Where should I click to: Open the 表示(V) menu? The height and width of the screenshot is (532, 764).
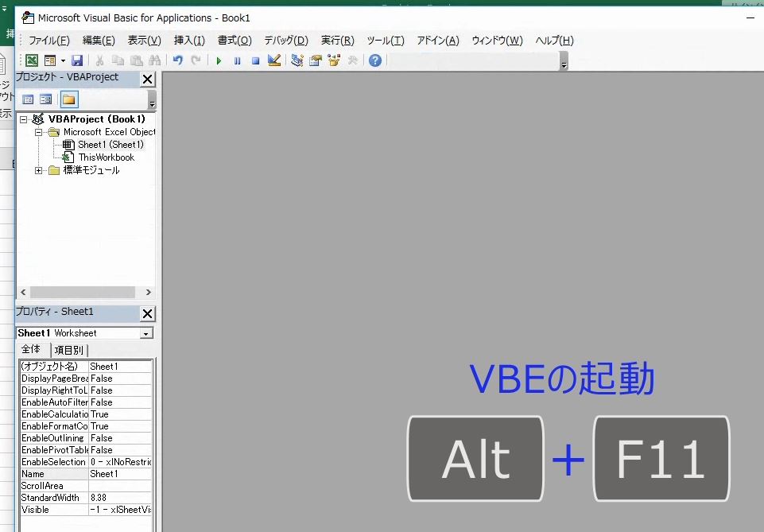point(144,41)
